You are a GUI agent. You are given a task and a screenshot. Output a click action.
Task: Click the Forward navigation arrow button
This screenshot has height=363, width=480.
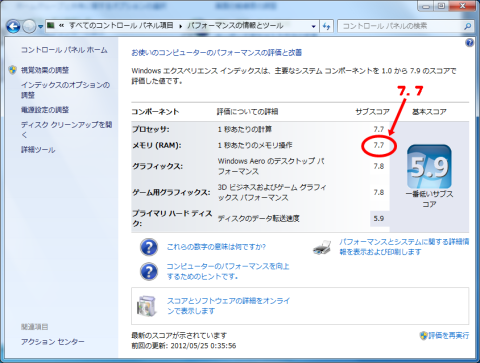[29, 26]
